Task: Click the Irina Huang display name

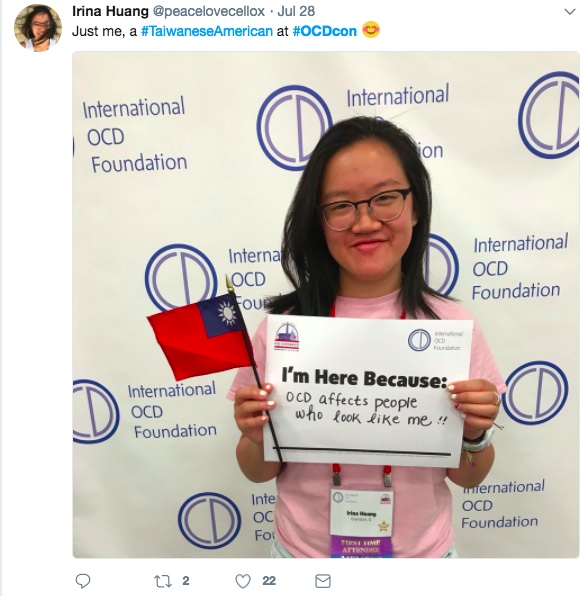Action: [110, 11]
